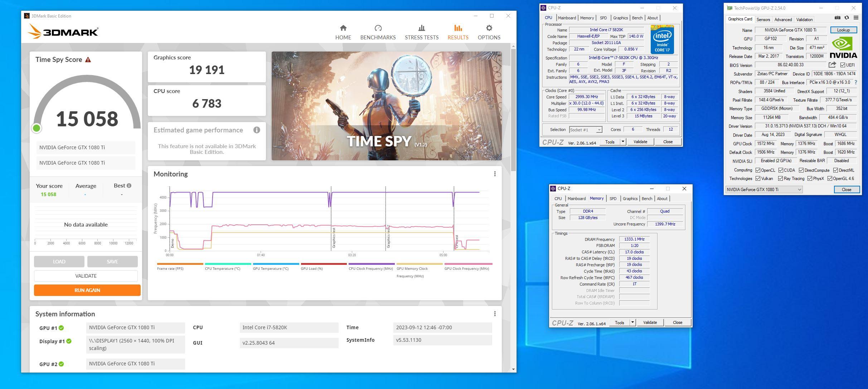Viewport: 868px width, 389px height.
Task: Switch to Sensors tab in GPU-Z
Action: pyautogui.click(x=763, y=20)
